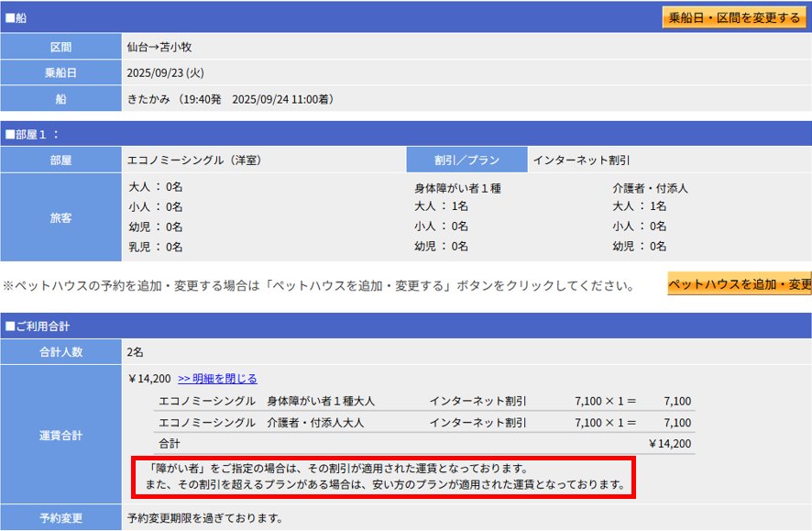Click the ■部屋１ section header
Screen dimensions: 812x531
click(32, 134)
